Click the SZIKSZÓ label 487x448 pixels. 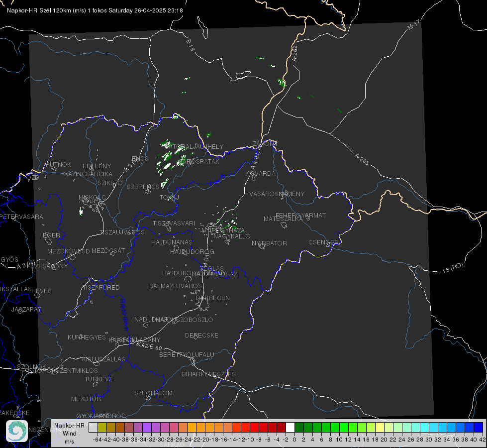click(x=110, y=183)
